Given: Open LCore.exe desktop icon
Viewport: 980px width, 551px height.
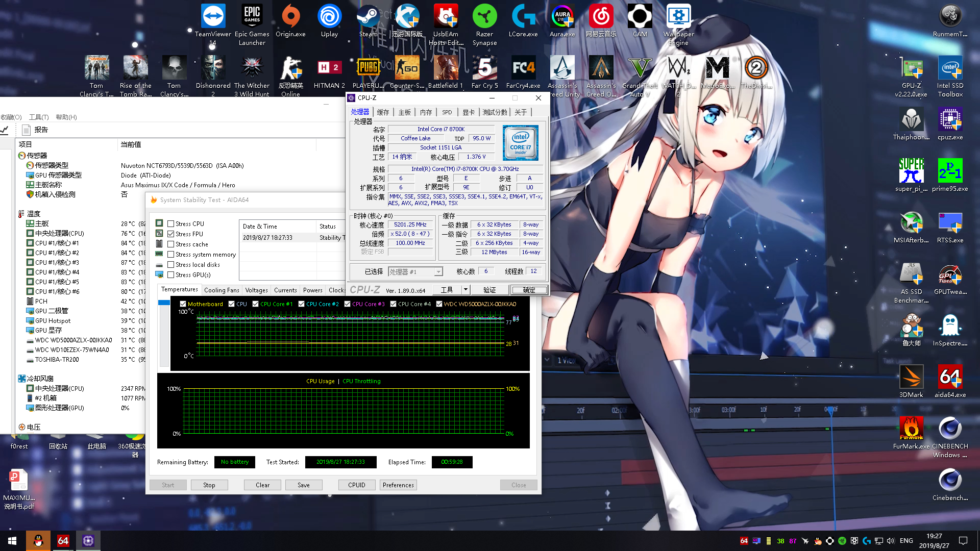Looking at the screenshot, I should click(x=523, y=20).
